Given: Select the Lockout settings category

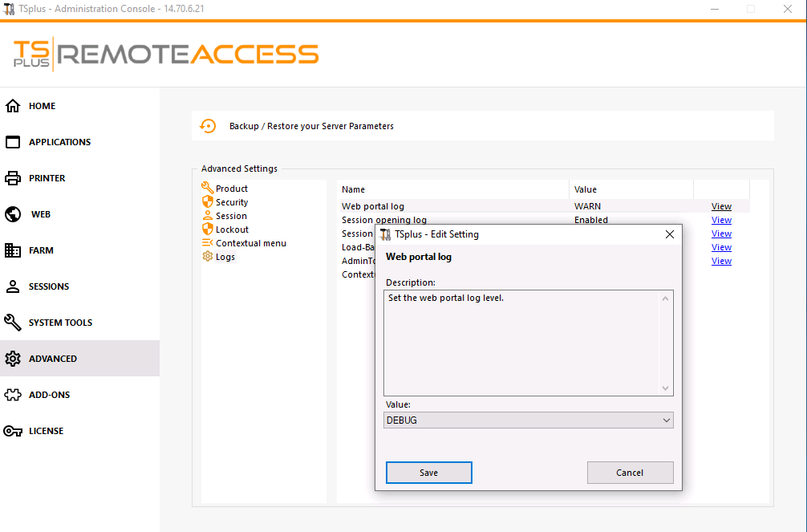Looking at the screenshot, I should (x=232, y=229).
